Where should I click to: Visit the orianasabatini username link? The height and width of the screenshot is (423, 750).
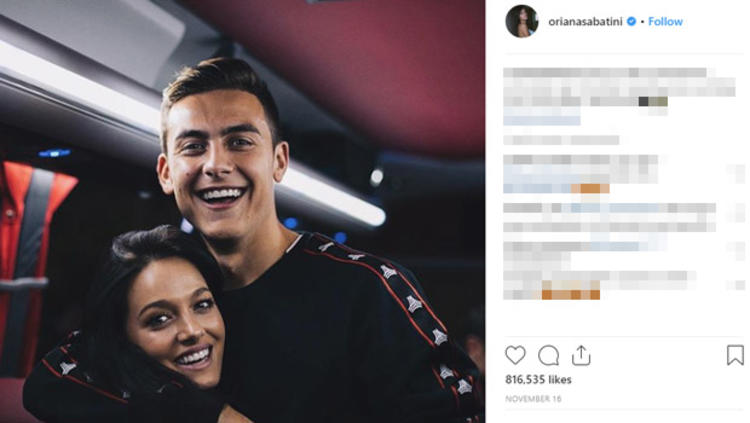(x=585, y=22)
